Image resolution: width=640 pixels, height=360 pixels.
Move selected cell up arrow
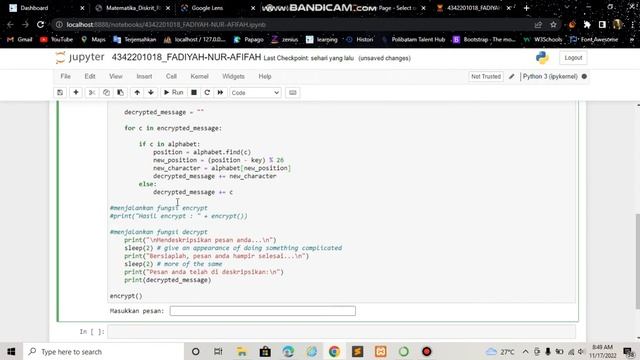[137, 93]
